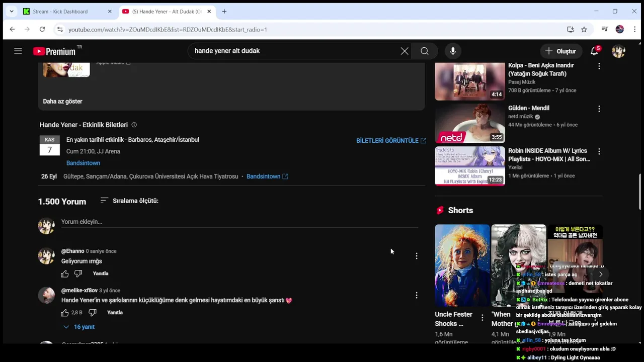Open the @melike-xf8ov commenter avatar
Viewport: 644px width, 362px height.
[x=46, y=295]
